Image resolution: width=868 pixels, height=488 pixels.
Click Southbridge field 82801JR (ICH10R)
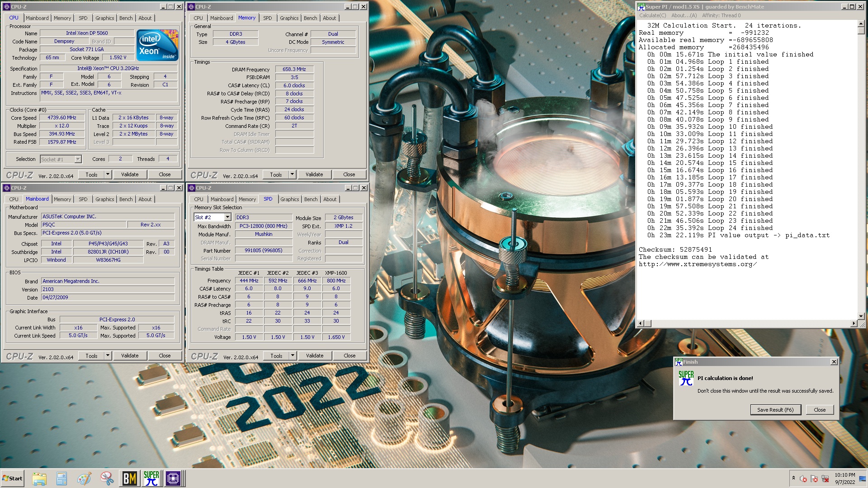tap(108, 252)
